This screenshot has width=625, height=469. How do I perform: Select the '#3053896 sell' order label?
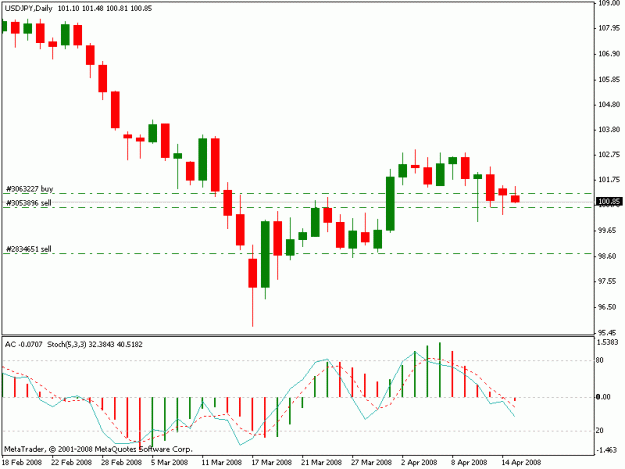29,203
